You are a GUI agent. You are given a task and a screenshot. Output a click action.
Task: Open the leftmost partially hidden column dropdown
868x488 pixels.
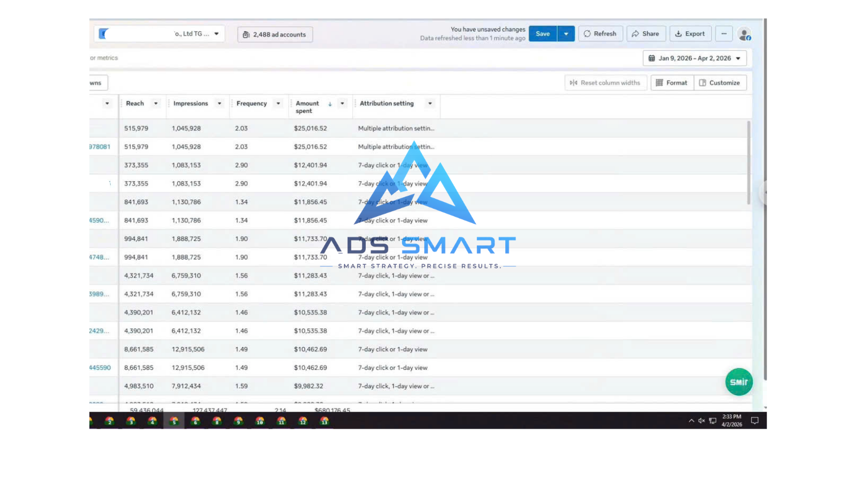107,104
